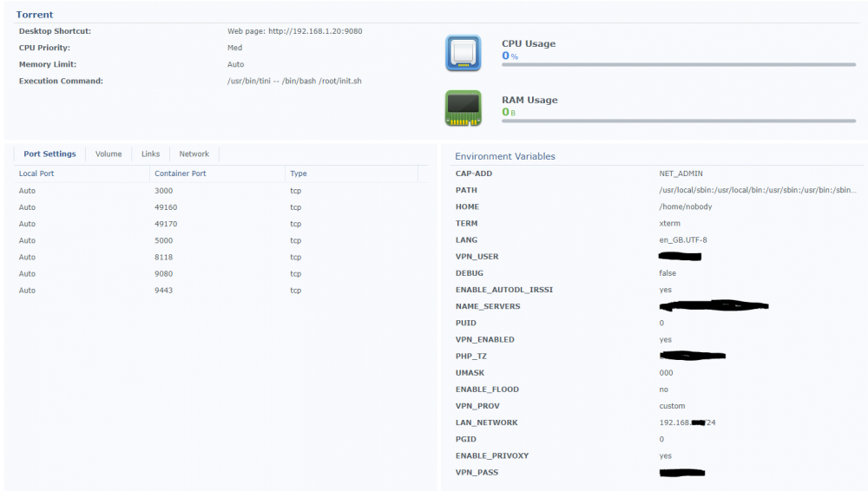Select the row with container port 8118
Image resolution: width=868 pixels, height=491 pixels.
tap(220, 257)
